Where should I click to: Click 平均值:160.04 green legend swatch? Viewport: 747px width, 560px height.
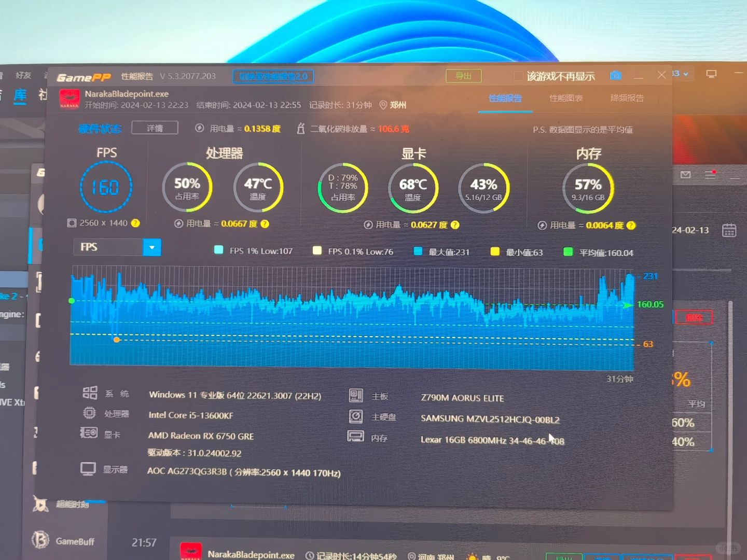568,252
